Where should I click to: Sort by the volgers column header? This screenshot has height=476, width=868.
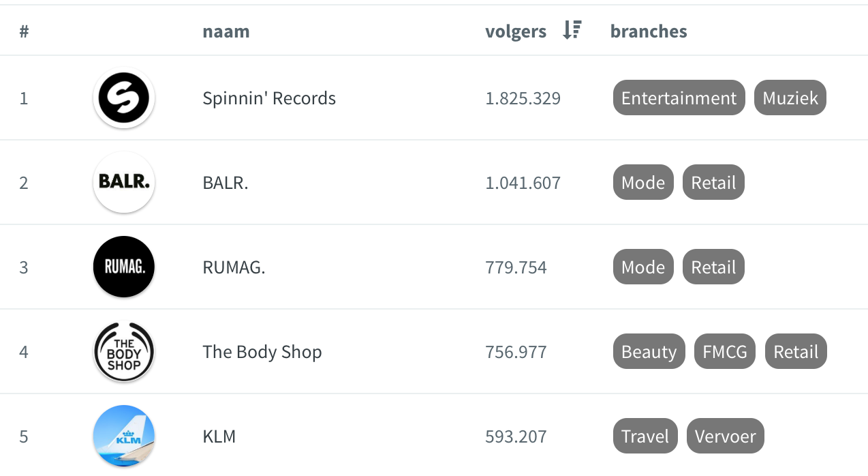click(516, 31)
